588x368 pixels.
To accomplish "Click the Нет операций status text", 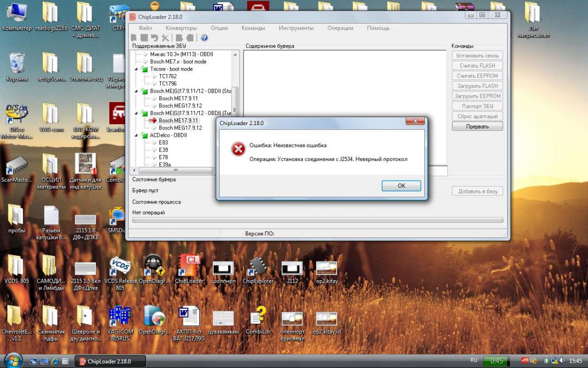I will (148, 212).
